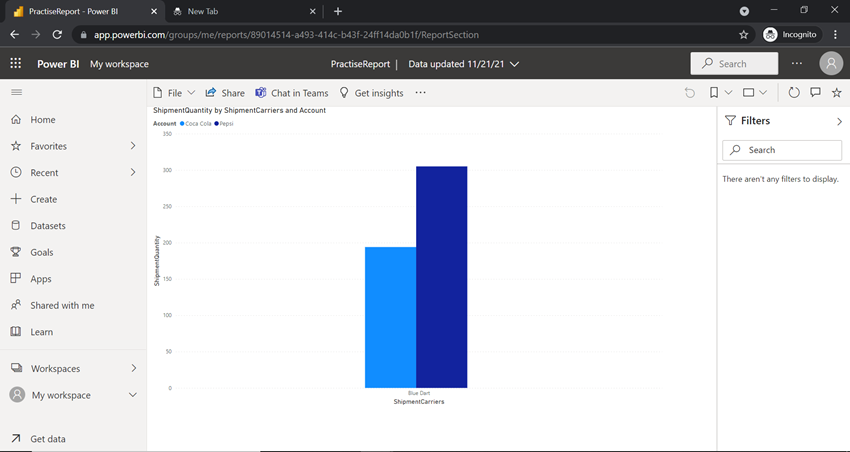Image resolution: width=850 pixels, height=452 pixels.
Task: Open more options ellipsis in report toolbar
Action: pyautogui.click(x=421, y=93)
